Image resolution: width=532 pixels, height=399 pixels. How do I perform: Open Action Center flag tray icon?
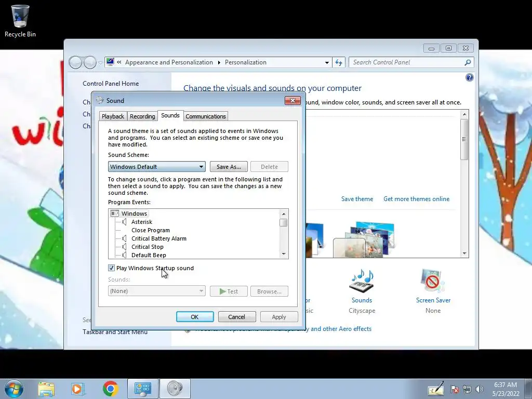click(x=455, y=389)
